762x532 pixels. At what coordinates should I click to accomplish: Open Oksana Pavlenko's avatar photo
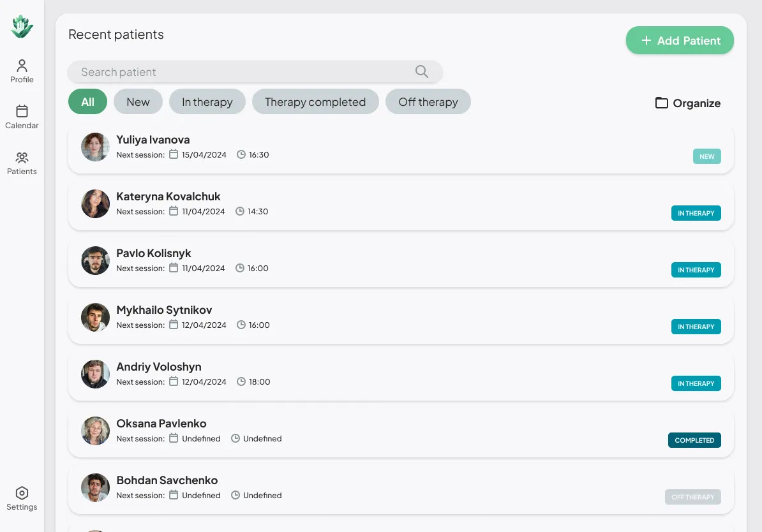click(95, 431)
